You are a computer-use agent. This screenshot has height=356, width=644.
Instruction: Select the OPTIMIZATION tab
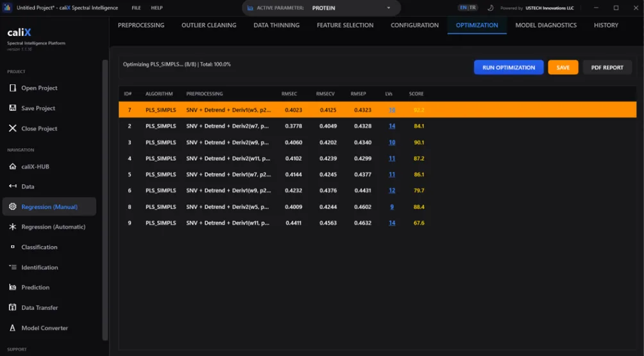(x=477, y=25)
